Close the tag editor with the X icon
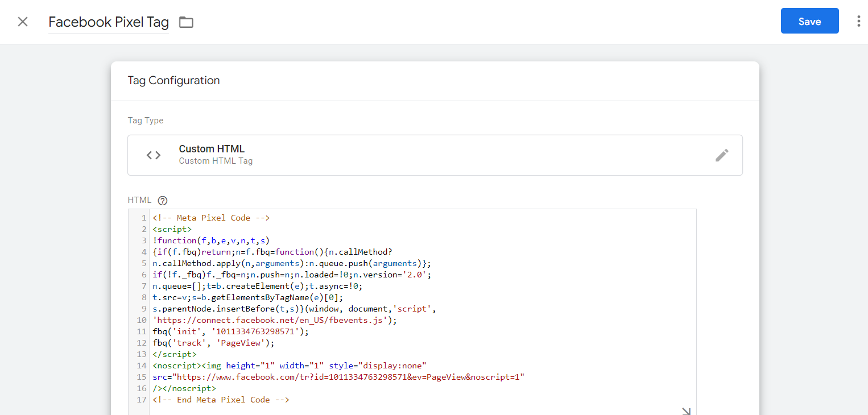This screenshot has width=868, height=415. pos(23,22)
